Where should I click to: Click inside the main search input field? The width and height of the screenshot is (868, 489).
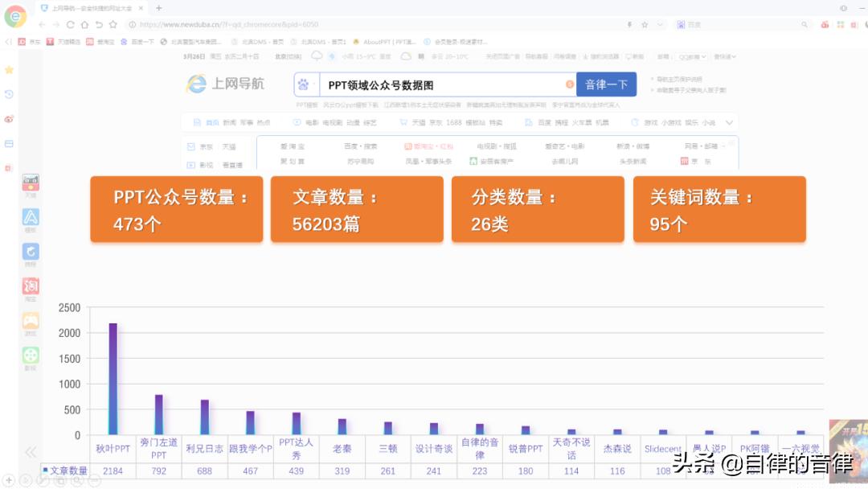(x=442, y=84)
